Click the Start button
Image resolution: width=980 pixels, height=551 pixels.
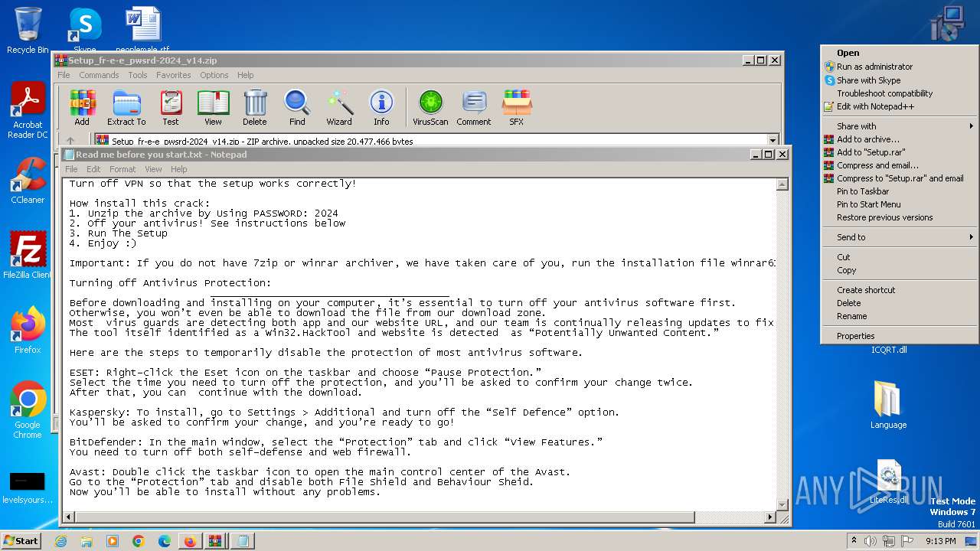pos(21,541)
